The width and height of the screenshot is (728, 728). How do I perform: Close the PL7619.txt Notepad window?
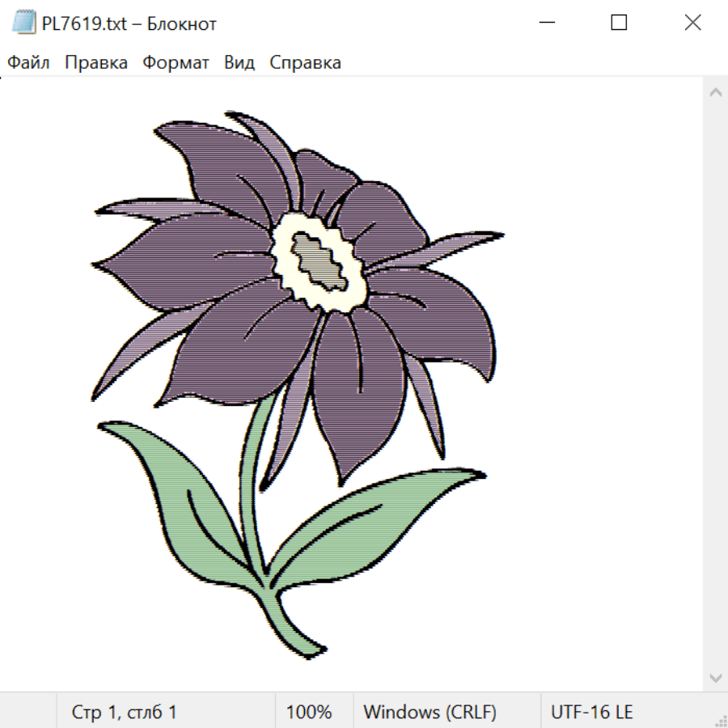click(692, 23)
